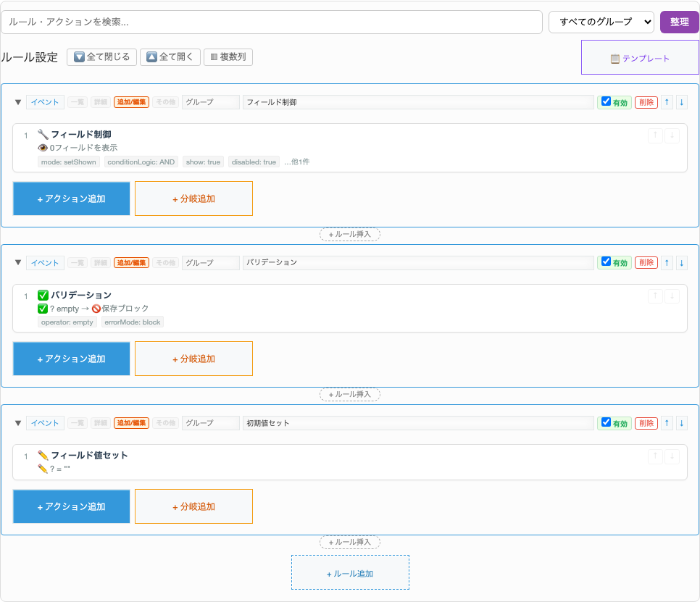Move the 初期値セット rule up with the blue arrow
The image size is (700, 602).
tap(667, 423)
